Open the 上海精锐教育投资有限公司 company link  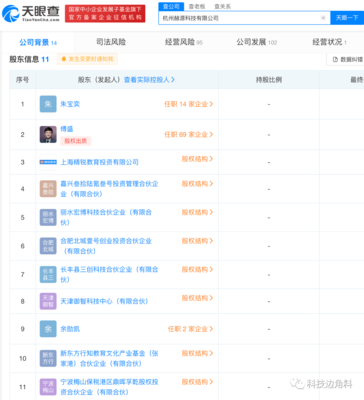point(99,162)
